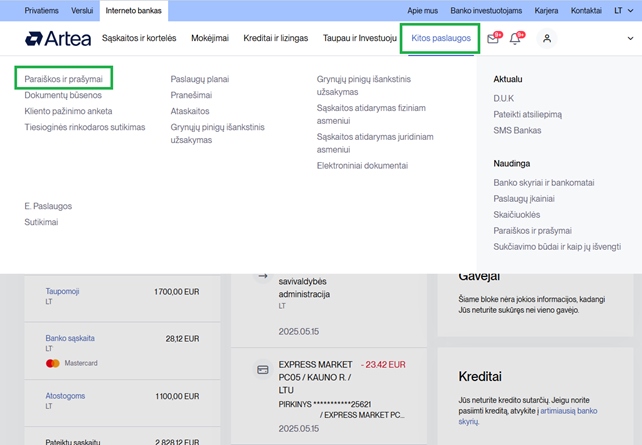Click the Kreditai section heading
642x445 pixels.
480,376
